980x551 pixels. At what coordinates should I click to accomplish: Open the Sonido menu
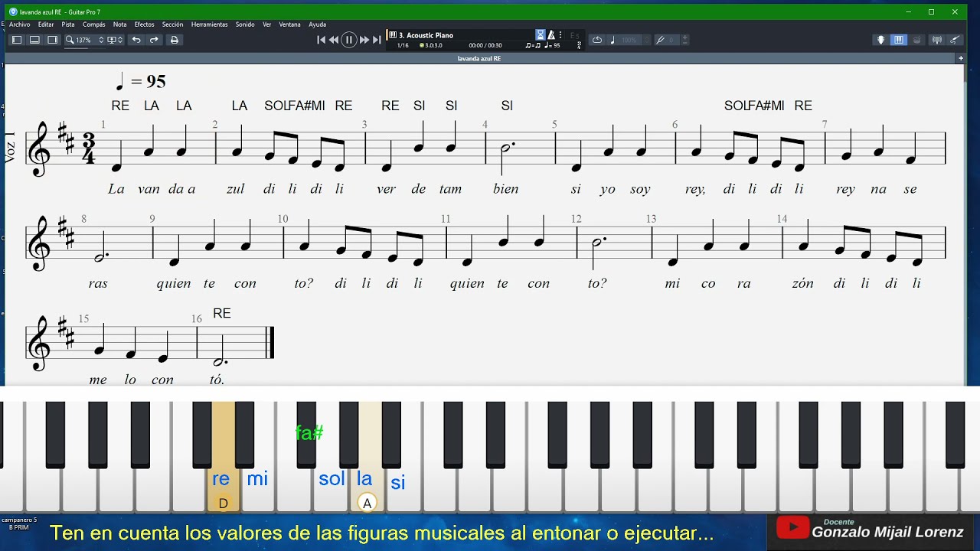tap(245, 24)
